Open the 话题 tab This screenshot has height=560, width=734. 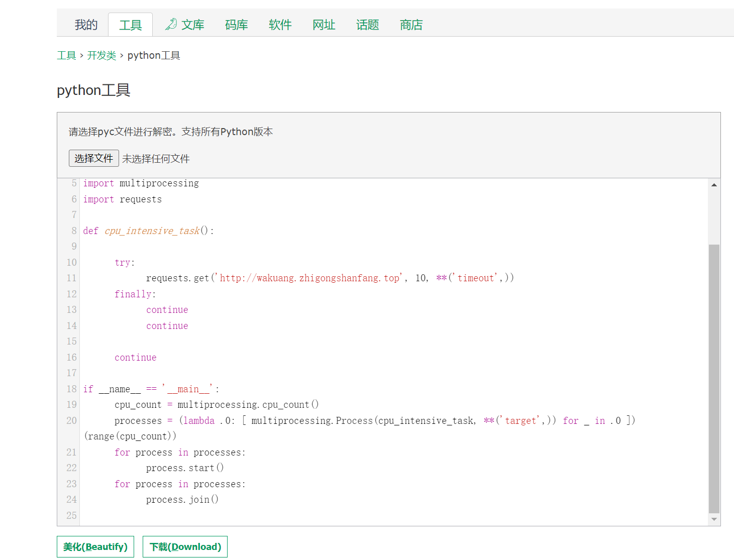click(x=368, y=25)
